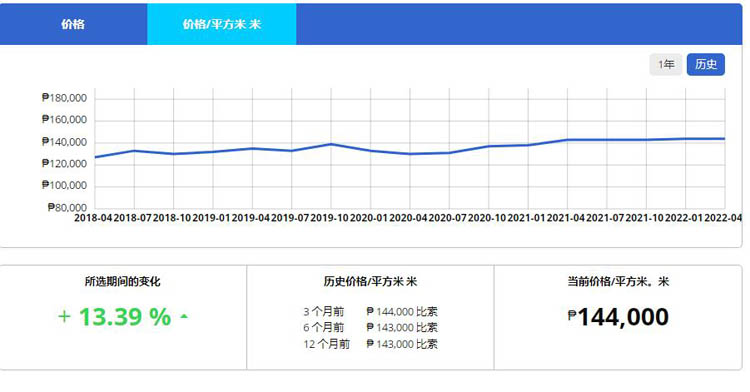Screen dimensions: 750x392
Task: Click the 2020-04 dip on the chart line
Action: pyautogui.click(x=410, y=154)
